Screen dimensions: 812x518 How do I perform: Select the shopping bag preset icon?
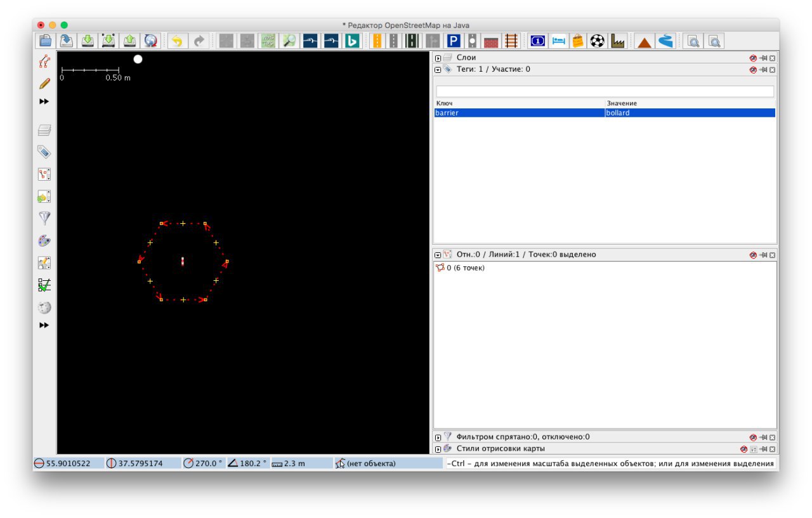577,41
